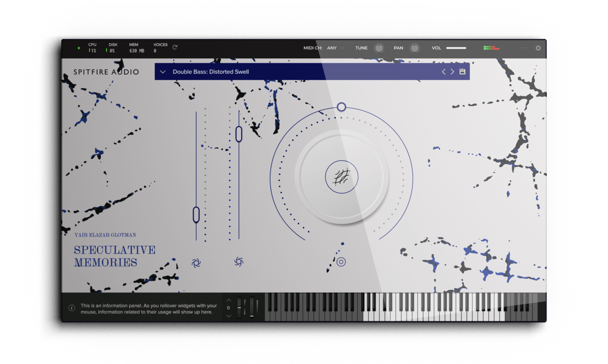608x364 pixels.
Task: Click the VOL slider bar
Action: click(456, 48)
